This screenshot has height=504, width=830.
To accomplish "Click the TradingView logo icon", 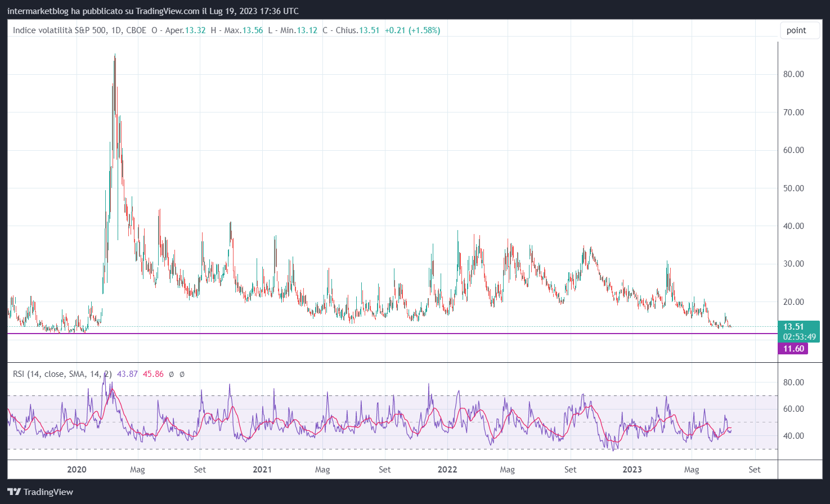I will point(14,492).
